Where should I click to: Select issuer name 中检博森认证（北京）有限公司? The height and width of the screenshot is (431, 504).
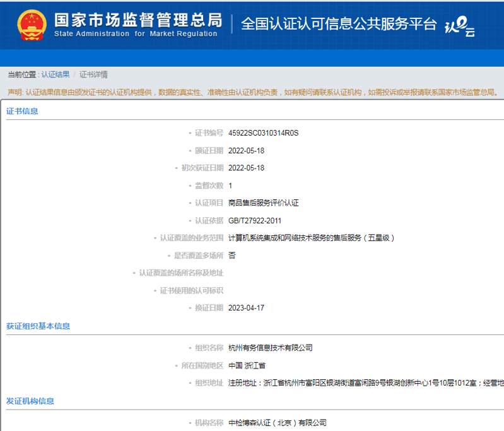(x=277, y=423)
